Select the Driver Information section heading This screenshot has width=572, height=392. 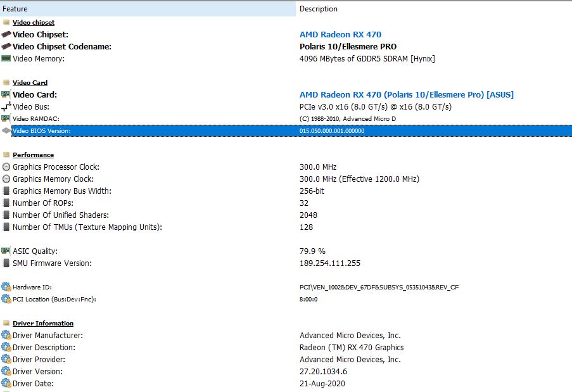click(x=43, y=324)
